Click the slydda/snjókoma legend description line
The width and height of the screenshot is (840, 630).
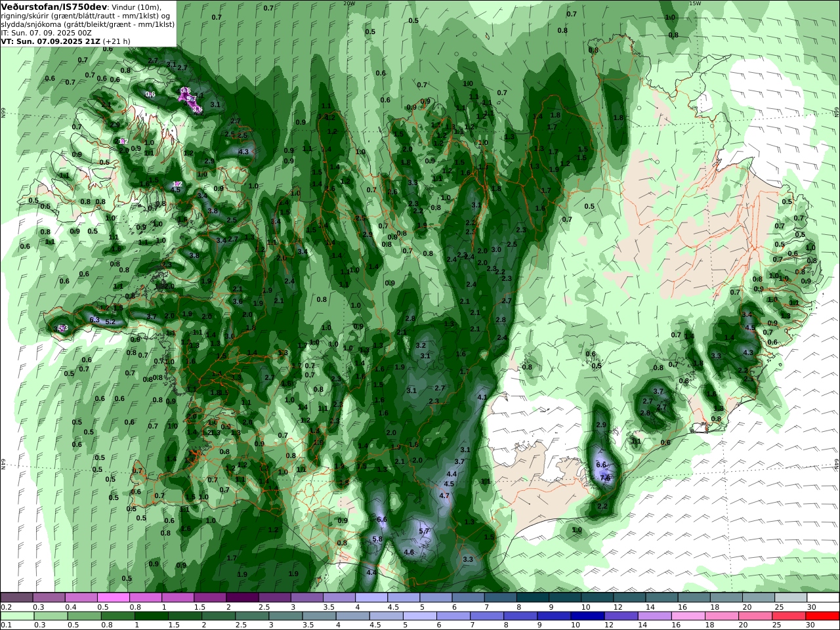pyautogui.click(x=87, y=24)
